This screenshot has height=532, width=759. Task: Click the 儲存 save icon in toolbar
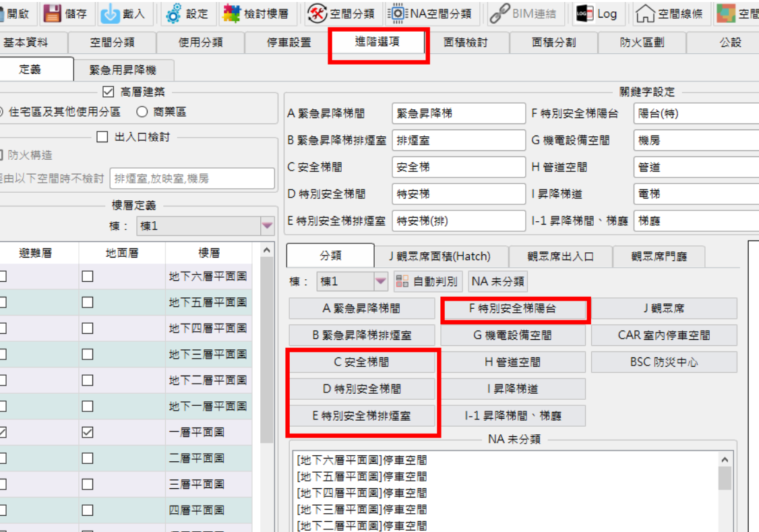click(53, 13)
